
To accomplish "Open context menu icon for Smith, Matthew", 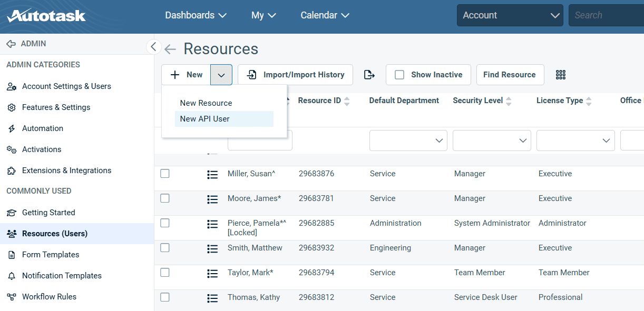I will click(212, 249).
